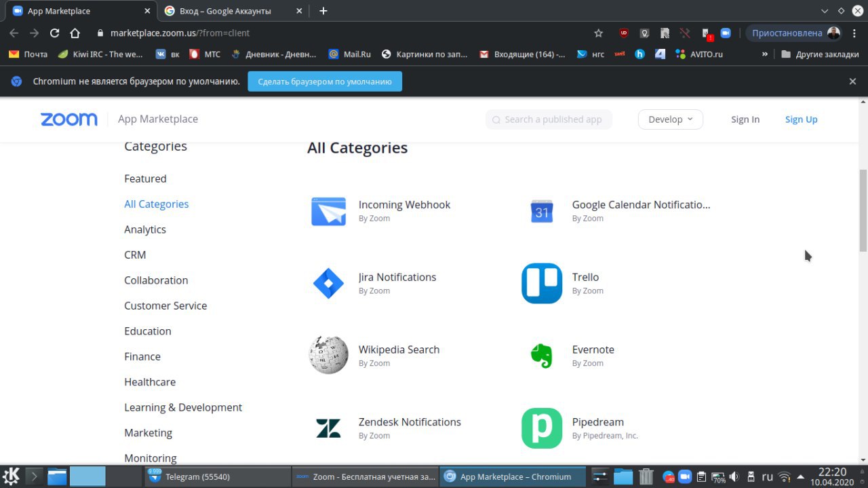This screenshot has height=488, width=868.
Task: Switch to Telegram window in taskbar
Action: coord(218,476)
